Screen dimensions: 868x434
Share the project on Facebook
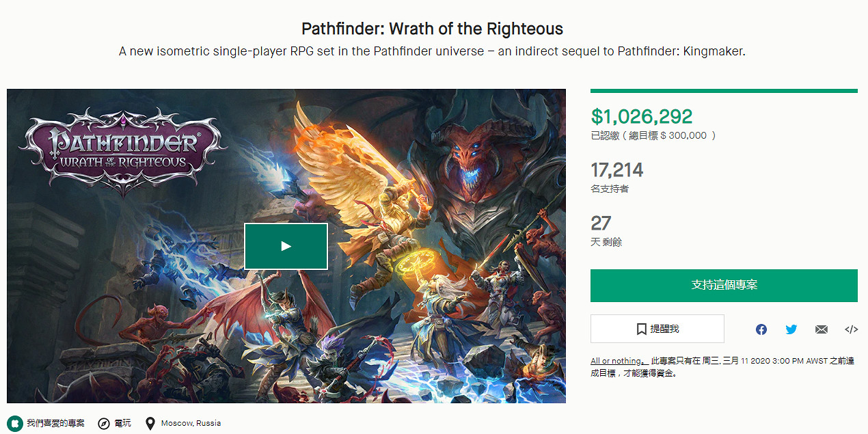click(x=761, y=329)
